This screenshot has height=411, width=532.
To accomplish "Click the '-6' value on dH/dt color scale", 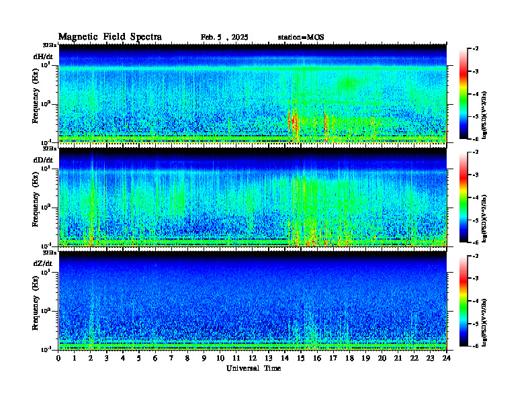I will click(476, 139).
